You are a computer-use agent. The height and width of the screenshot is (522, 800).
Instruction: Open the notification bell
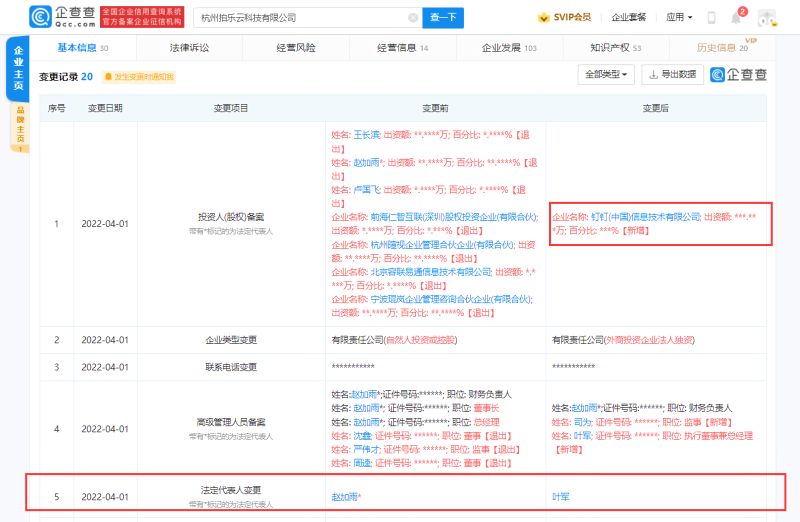(x=736, y=18)
